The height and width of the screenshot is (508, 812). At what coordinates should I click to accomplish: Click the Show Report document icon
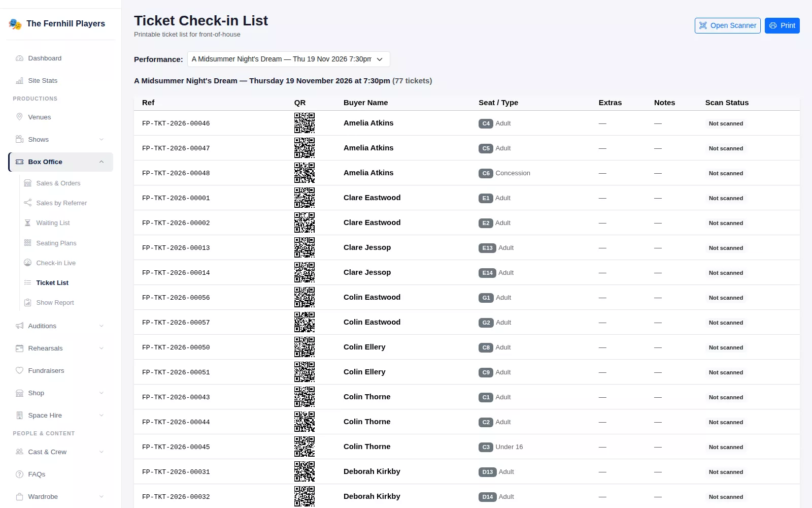(x=27, y=303)
